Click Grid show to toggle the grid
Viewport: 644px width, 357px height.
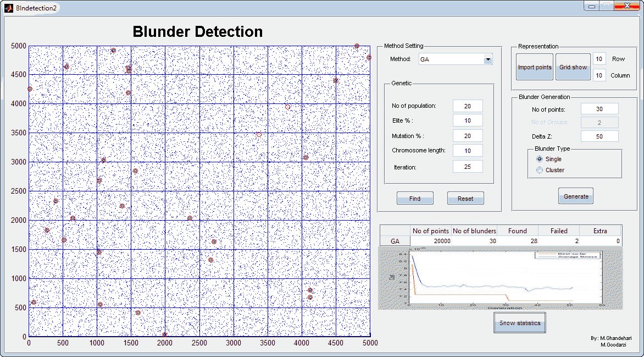point(573,67)
